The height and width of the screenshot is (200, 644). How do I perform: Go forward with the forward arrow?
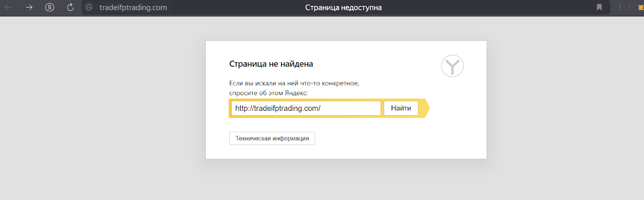(x=29, y=7)
